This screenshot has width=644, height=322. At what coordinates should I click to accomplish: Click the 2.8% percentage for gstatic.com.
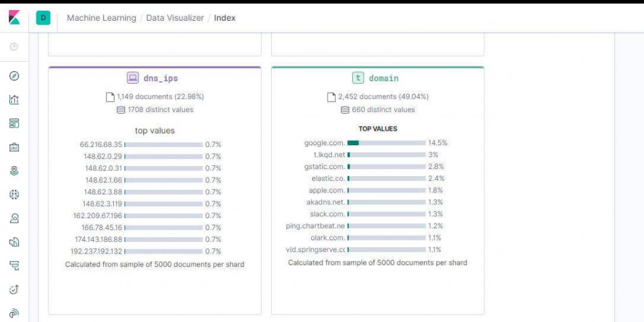tap(436, 167)
